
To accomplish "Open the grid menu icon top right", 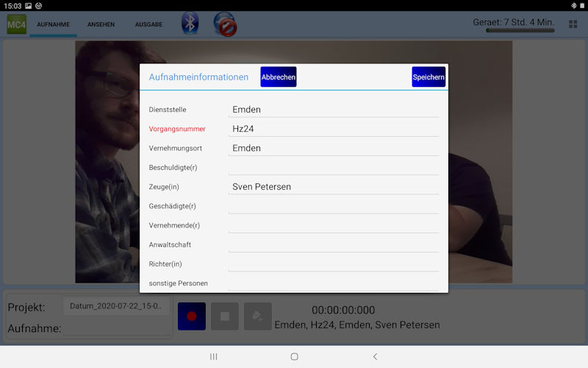I will pyautogui.click(x=573, y=24).
